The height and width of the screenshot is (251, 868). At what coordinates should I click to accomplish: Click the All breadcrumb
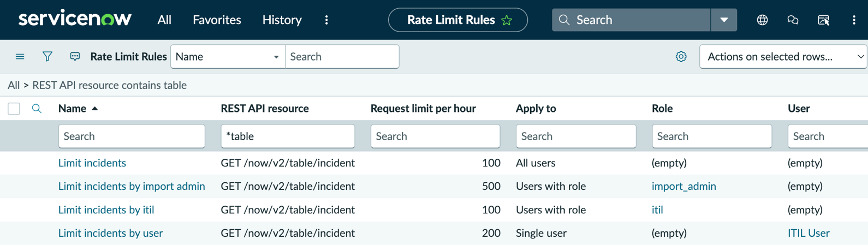pyautogui.click(x=14, y=85)
